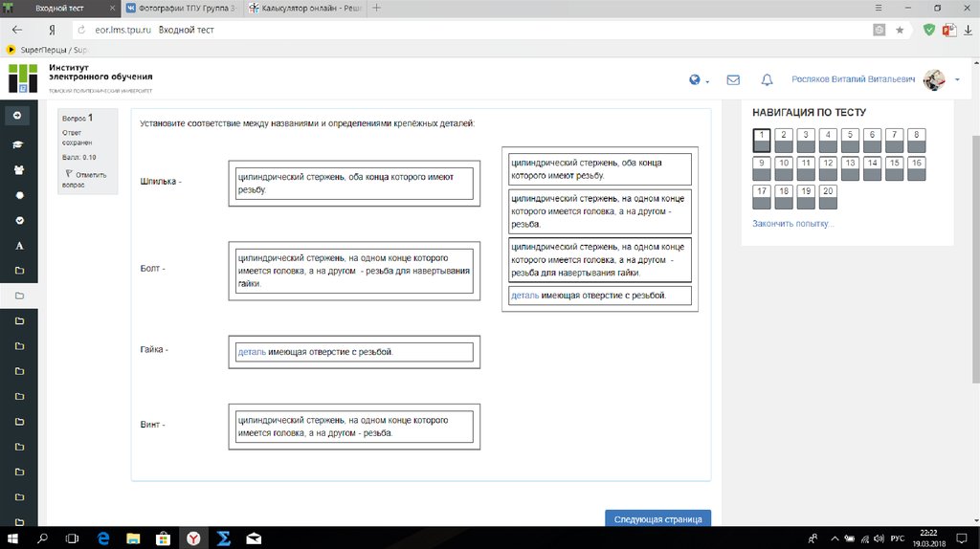Screen dimensions: 980x549
Task: Click the volume speaker tray icon
Action: (x=879, y=538)
